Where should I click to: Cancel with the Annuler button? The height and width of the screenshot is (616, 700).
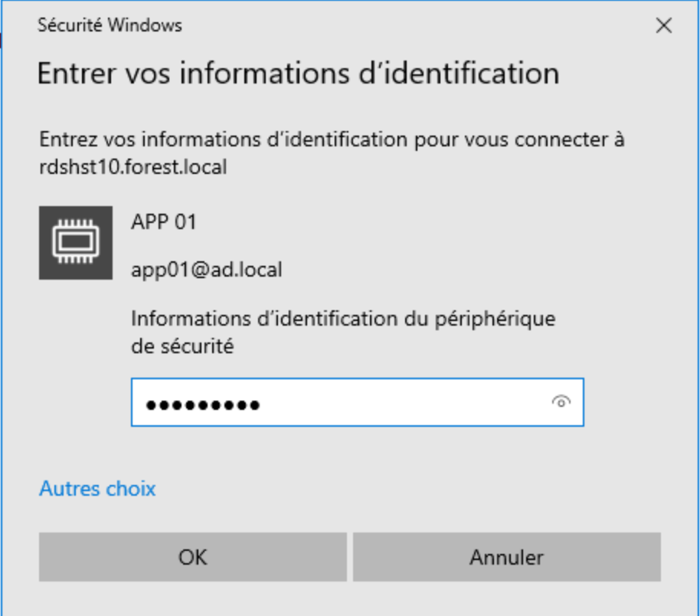[507, 557]
